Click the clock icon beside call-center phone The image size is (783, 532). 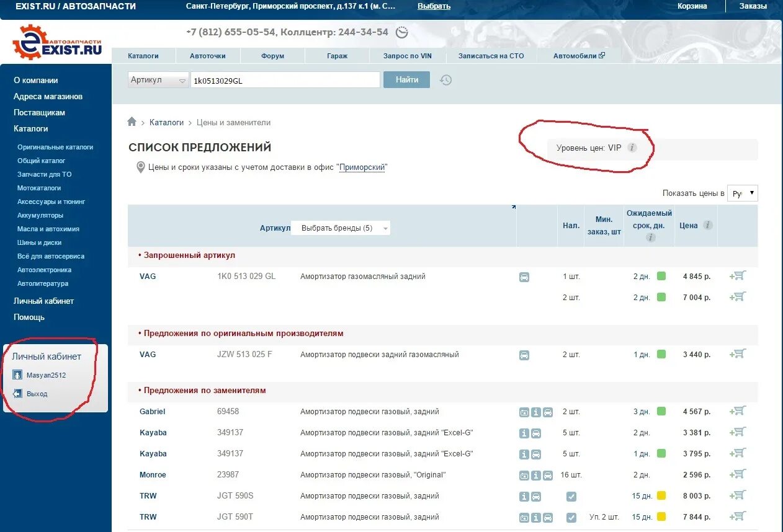tap(402, 32)
